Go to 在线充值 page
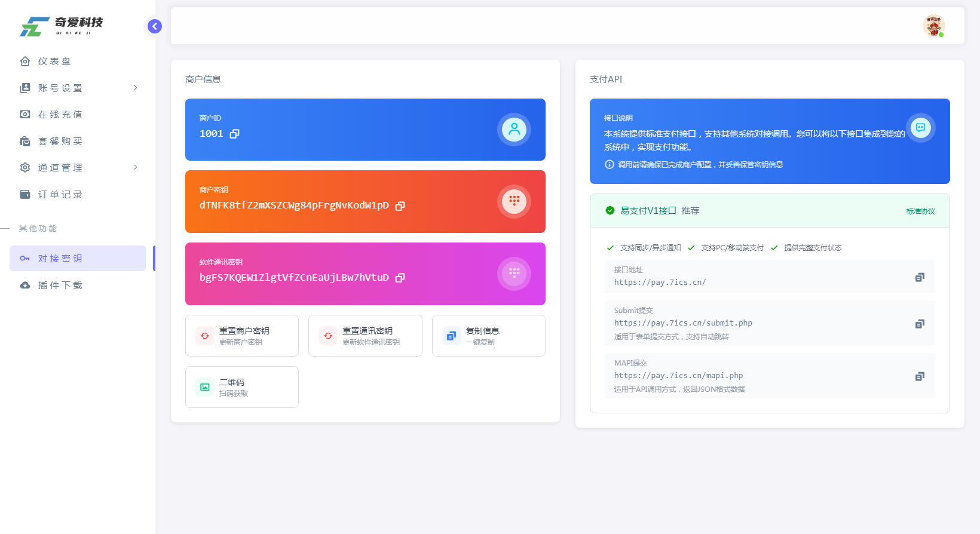 (x=60, y=115)
